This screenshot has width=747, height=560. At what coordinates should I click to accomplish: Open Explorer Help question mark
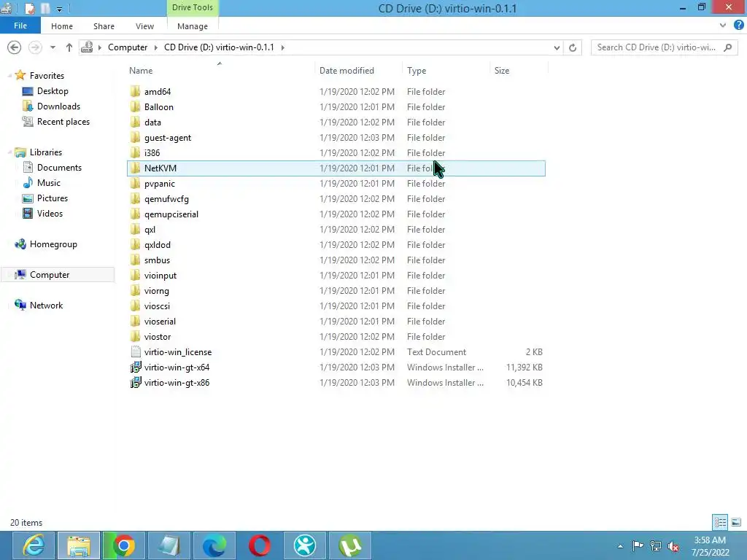pyautogui.click(x=739, y=26)
